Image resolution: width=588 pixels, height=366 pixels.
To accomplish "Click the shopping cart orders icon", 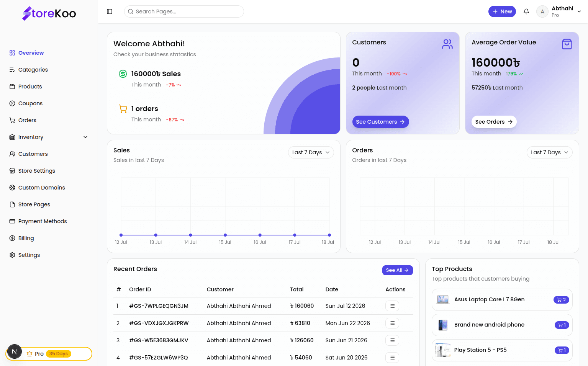I will click(123, 109).
